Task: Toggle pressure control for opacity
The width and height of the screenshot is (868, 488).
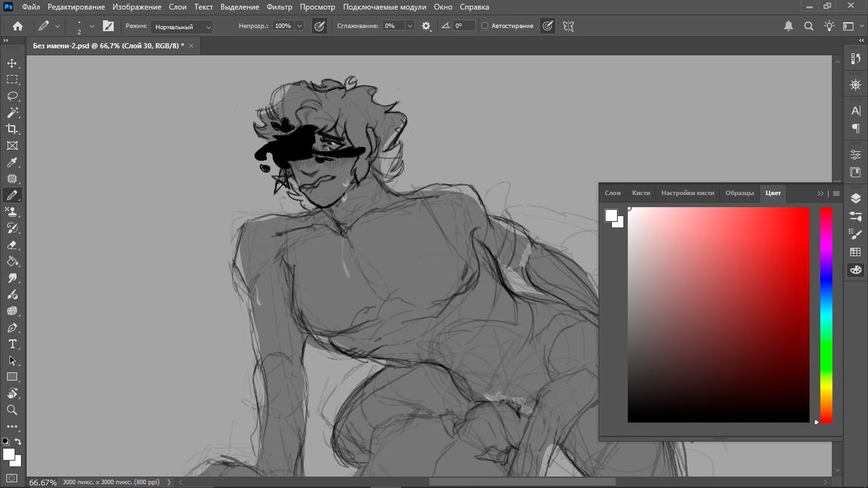Action: coord(319,26)
